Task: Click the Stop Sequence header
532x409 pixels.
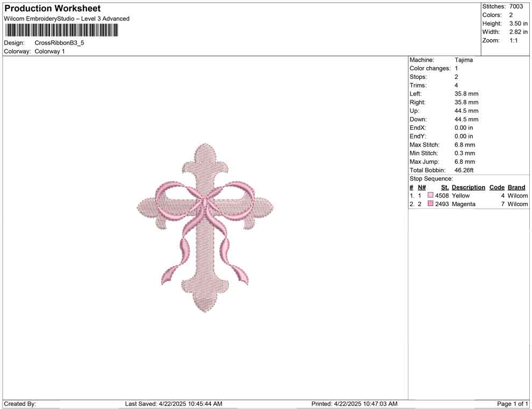Action: (x=433, y=179)
